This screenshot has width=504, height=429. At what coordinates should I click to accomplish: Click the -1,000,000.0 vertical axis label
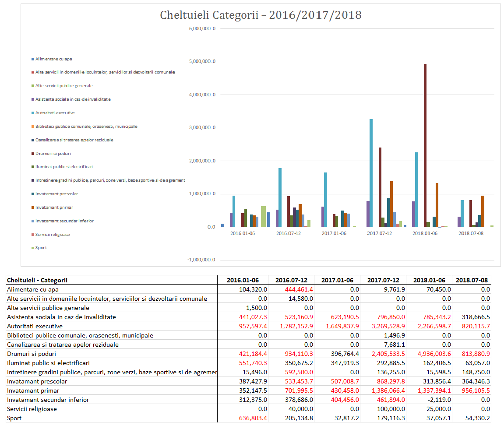201,260
